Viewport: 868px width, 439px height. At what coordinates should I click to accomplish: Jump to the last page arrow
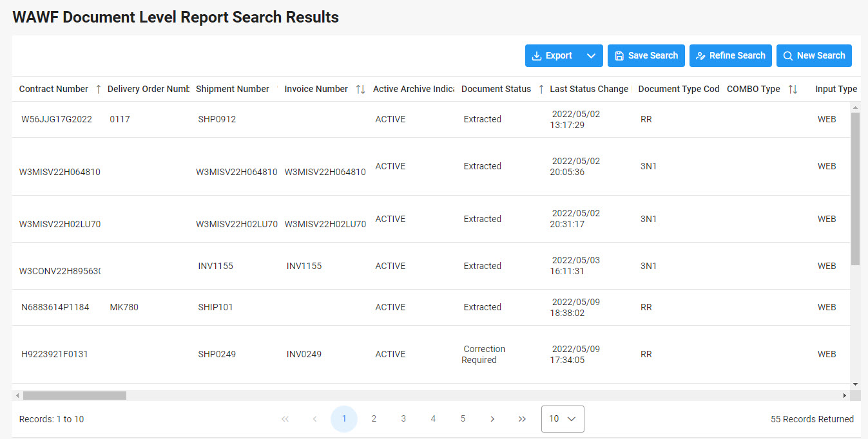522,419
